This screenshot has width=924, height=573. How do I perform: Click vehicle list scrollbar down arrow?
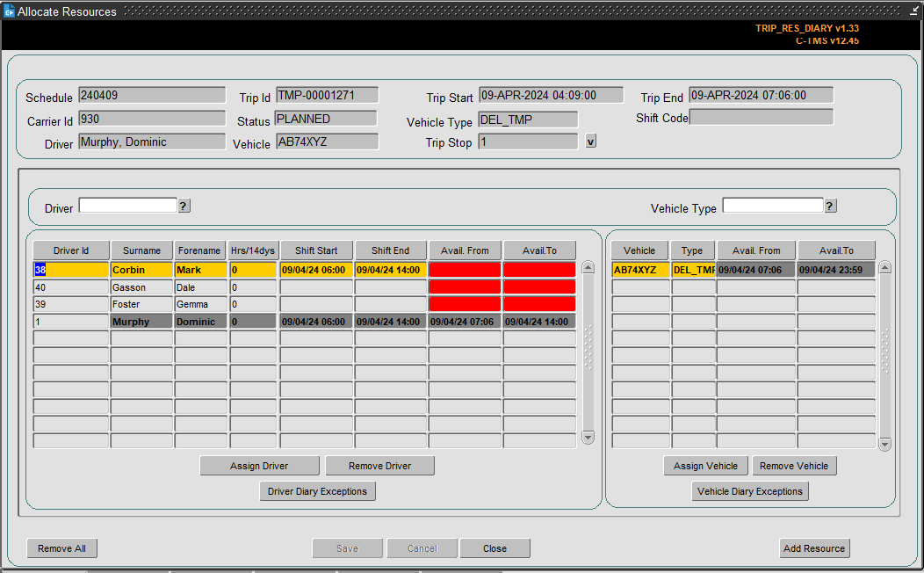coord(884,444)
